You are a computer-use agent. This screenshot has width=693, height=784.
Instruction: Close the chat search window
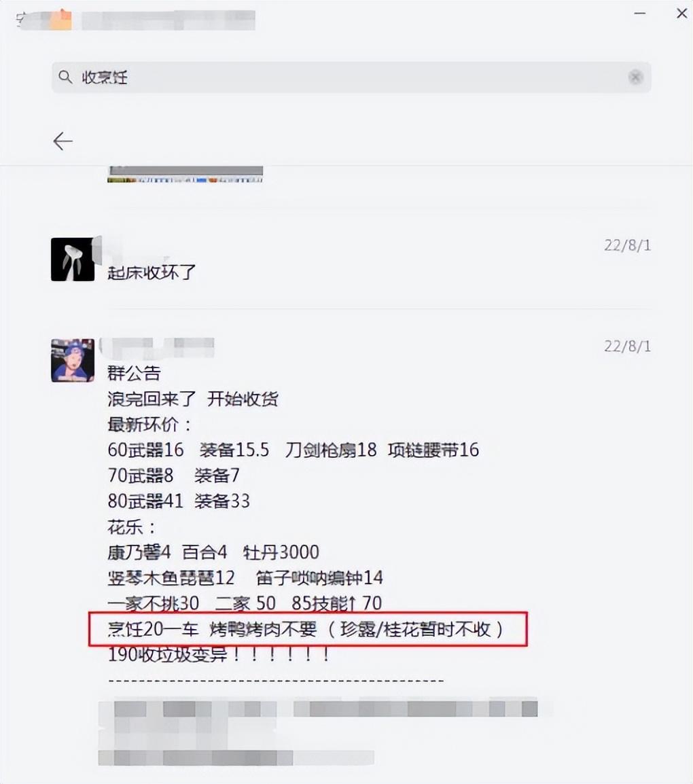pos(682,14)
